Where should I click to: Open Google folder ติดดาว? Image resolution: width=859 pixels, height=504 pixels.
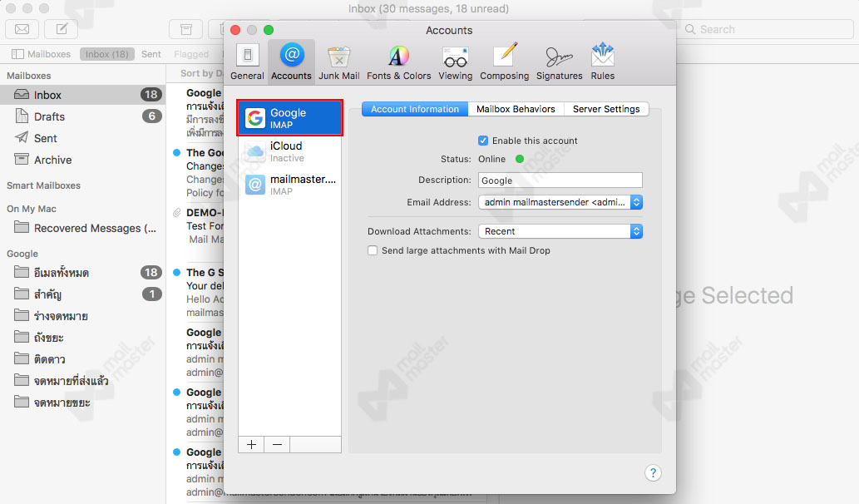point(82,358)
